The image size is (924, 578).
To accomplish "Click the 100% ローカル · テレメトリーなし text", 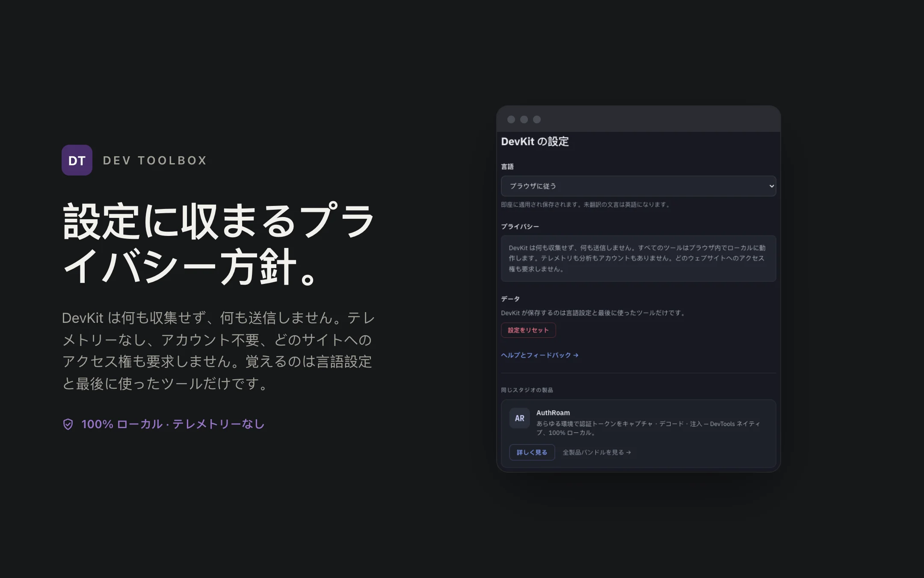I will pyautogui.click(x=173, y=424).
